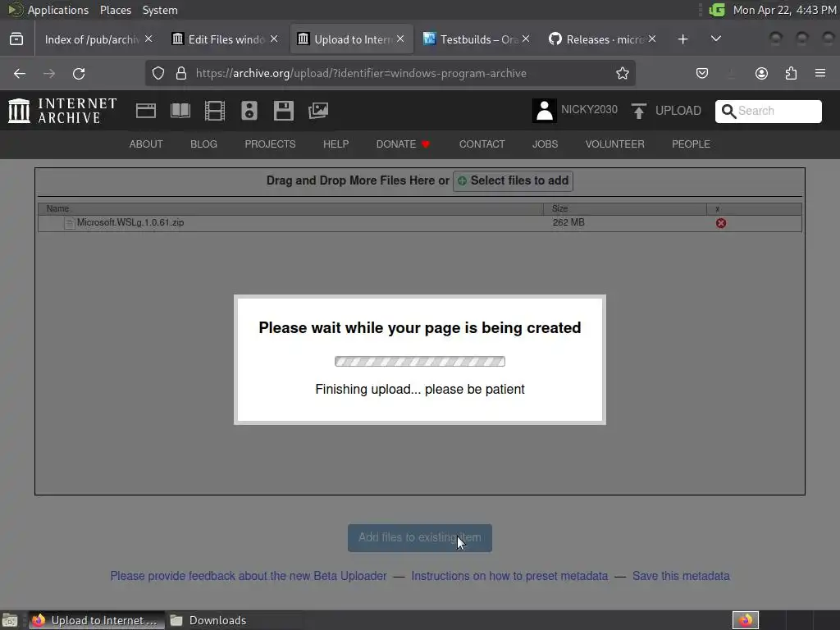Viewport: 840px width, 630px height.
Task: Close the Upload to Internet Archive tab
Action: [x=400, y=39]
